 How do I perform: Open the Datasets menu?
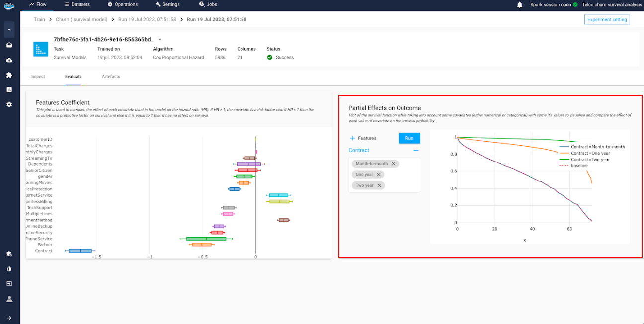(x=77, y=4)
